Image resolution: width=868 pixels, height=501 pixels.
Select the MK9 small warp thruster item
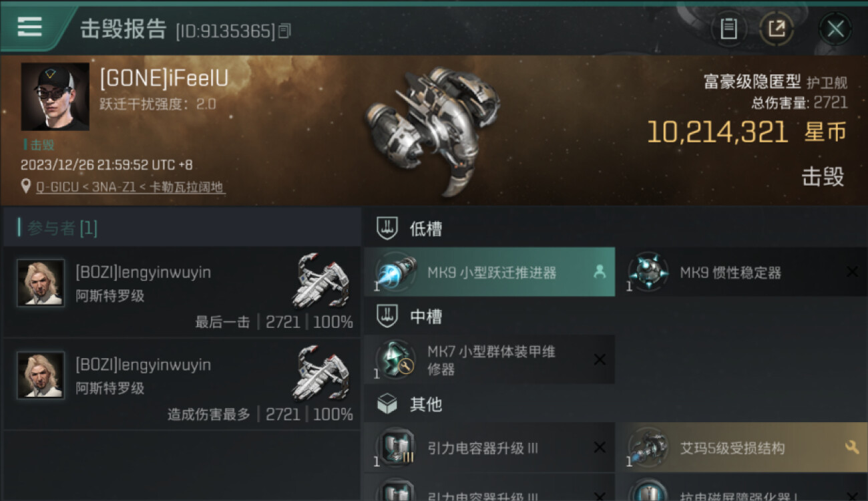pos(489,272)
